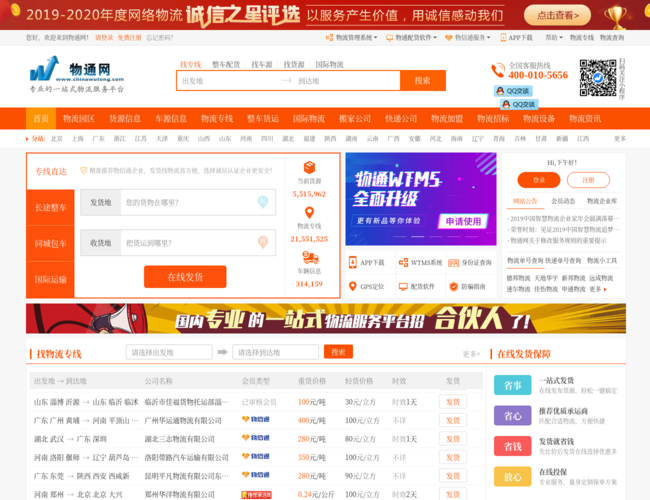Image resolution: width=650 pixels, height=500 pixels.
Task: Open GPS定位 quick link
Action: pyautogui.click(x=367, y=286)
